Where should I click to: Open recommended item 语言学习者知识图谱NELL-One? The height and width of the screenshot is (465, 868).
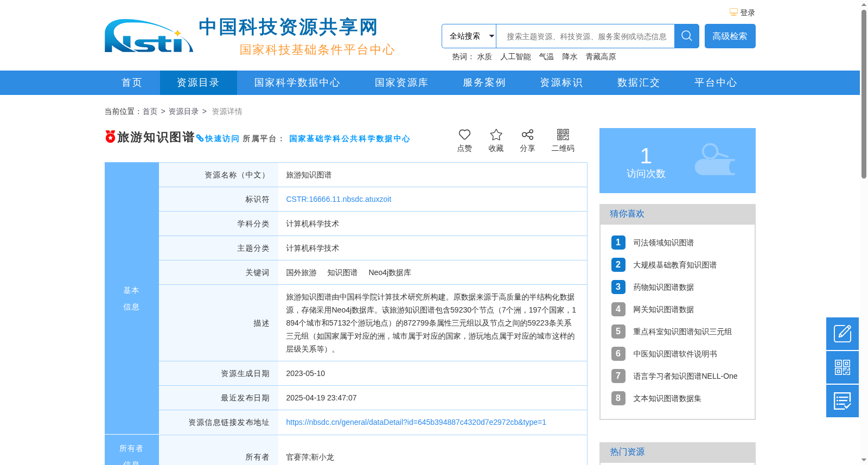(x=685, y=376)
